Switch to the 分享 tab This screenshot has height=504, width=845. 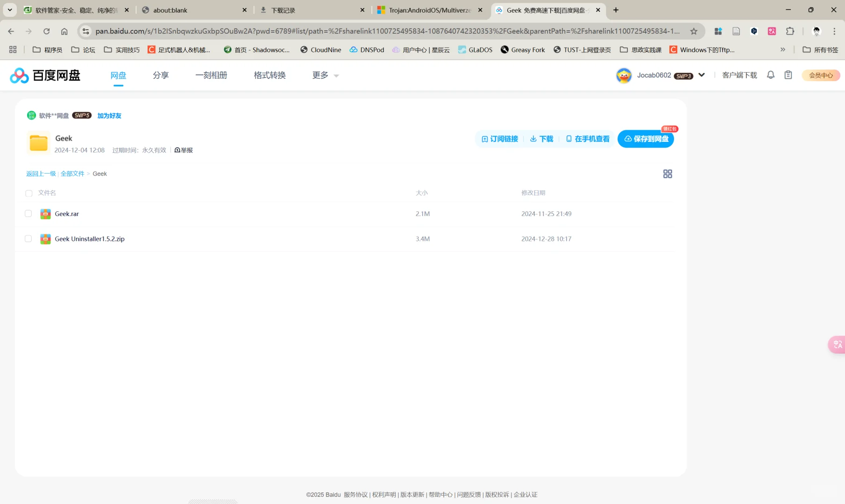(160, 75)
